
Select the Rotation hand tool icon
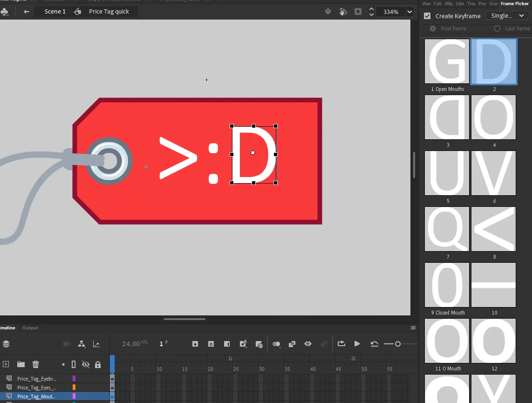tap(343, 12)
